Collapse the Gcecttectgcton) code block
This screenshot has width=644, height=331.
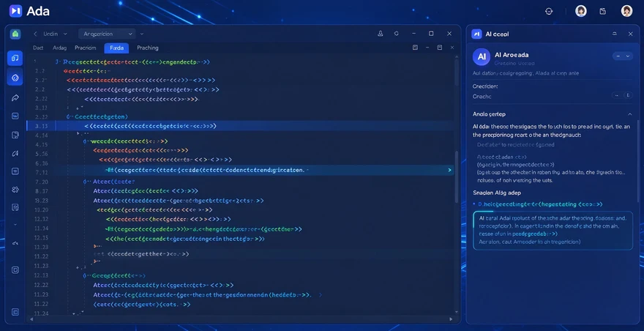[x=68, y=116]
